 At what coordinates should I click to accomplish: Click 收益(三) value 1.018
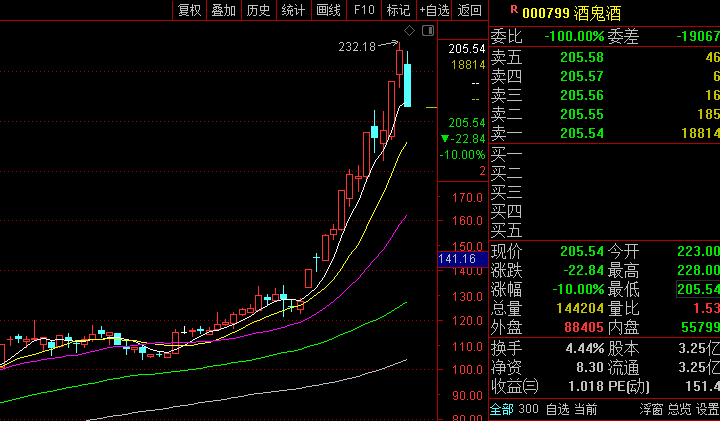(586, 386)
